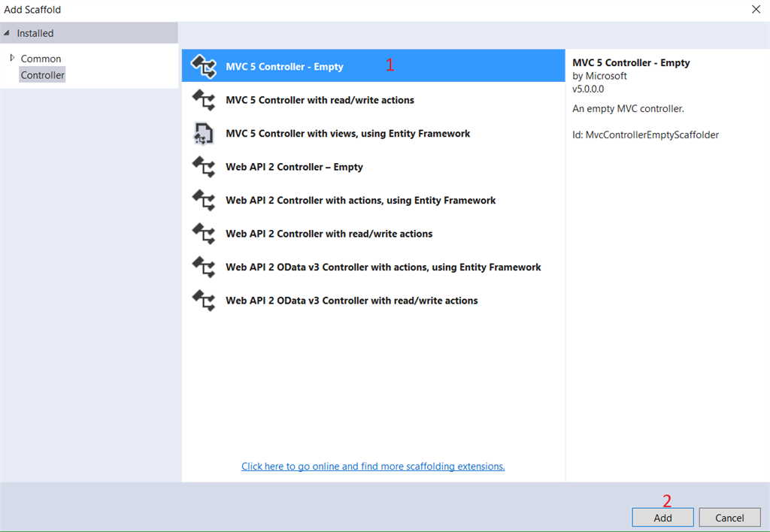770x532 pixels.
Task: Click icon for Web API 2 Controller with read/write actions
Action: 203,234
